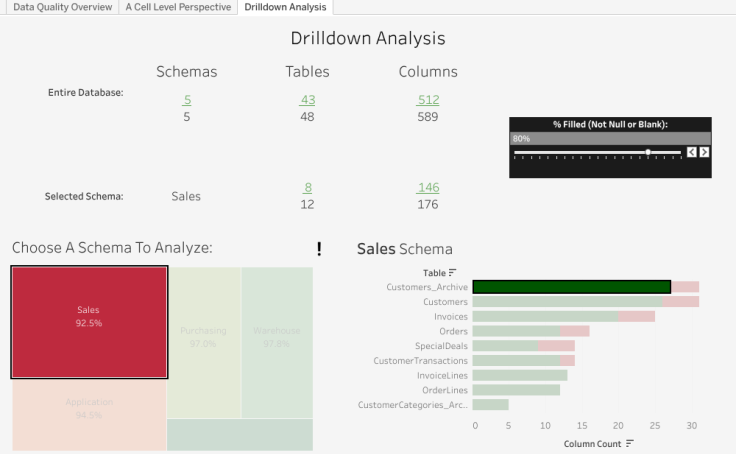Viewport: 736px width, 454px height.
Task: Click the sort icon beside Table header
Action: (453, 272)
